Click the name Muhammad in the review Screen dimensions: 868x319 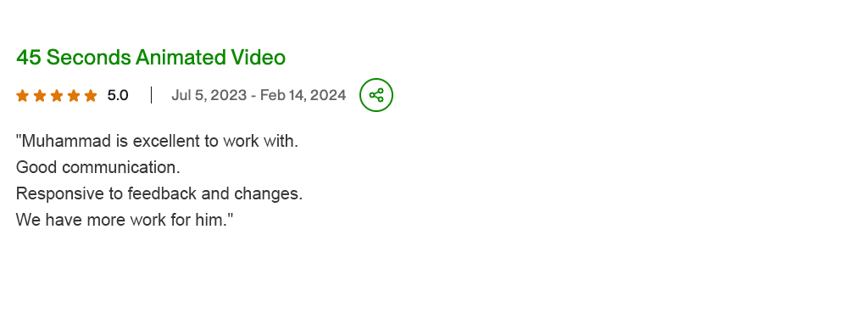click(66, 141)
